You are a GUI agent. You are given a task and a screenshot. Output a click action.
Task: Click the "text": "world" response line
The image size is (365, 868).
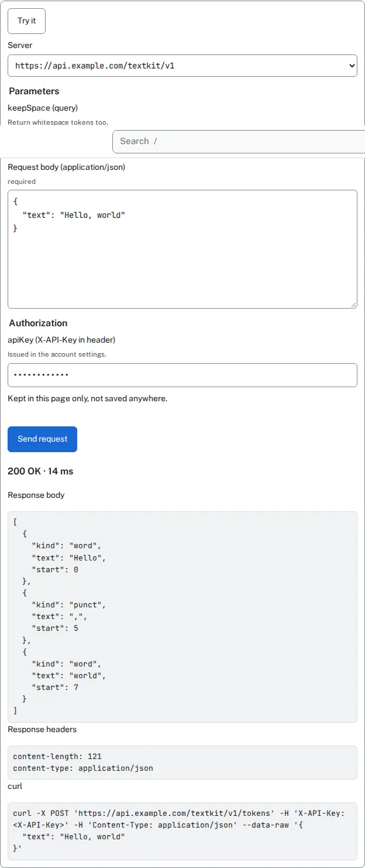(x=69, y=675)
